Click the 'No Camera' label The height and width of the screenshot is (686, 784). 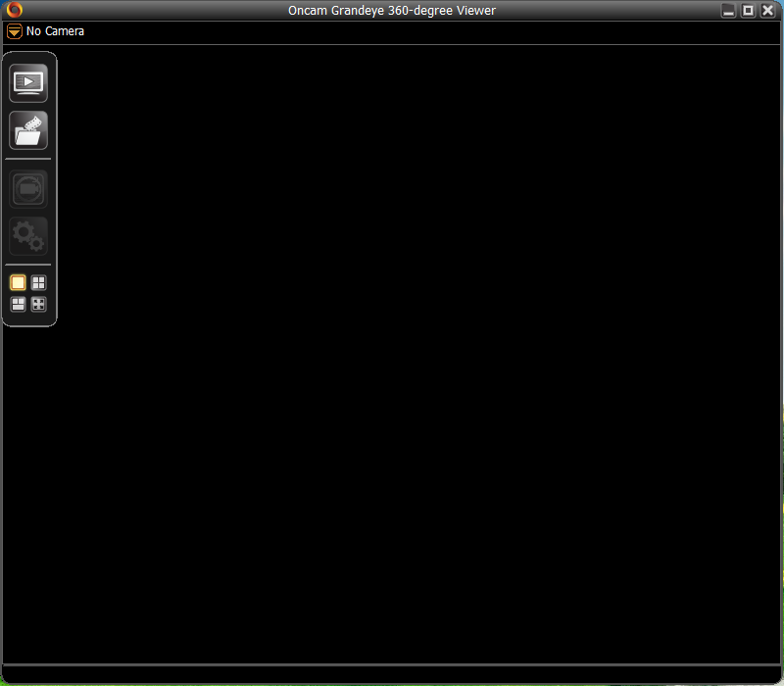(x=55, y=31)
